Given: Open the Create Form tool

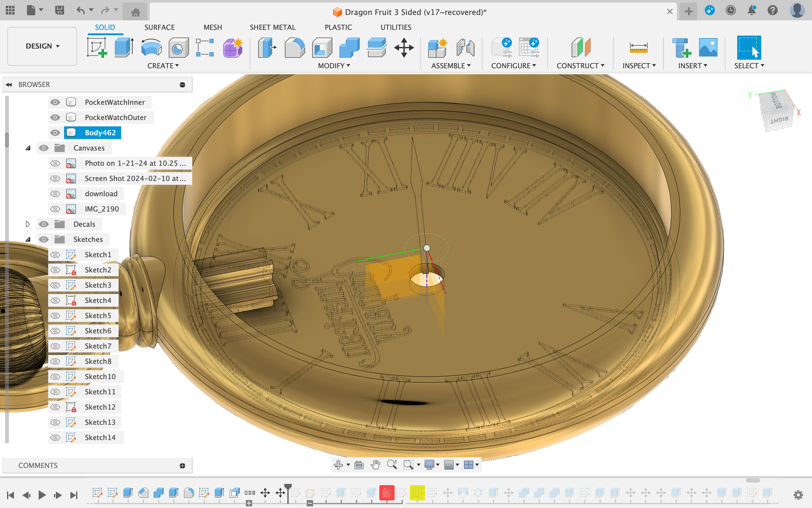Looking at the screenshot, I should click(x=233, y=47).
